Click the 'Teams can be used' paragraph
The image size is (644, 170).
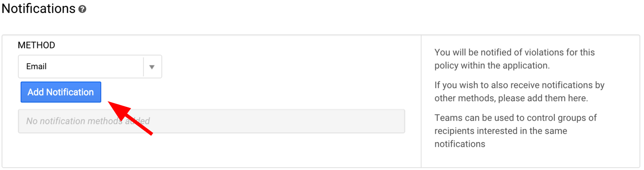[515, 131]
